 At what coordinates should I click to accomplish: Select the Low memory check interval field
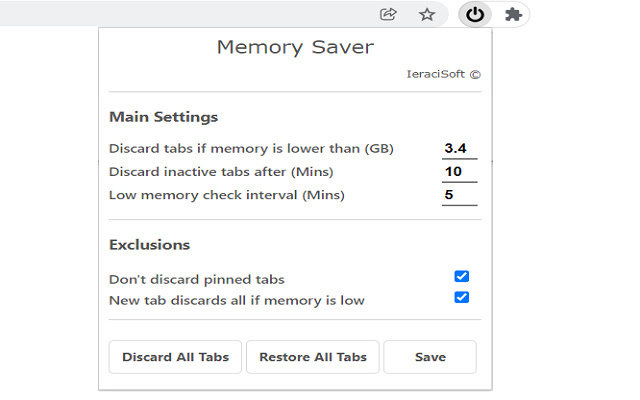pyautogui.click(x=459, y=195)
